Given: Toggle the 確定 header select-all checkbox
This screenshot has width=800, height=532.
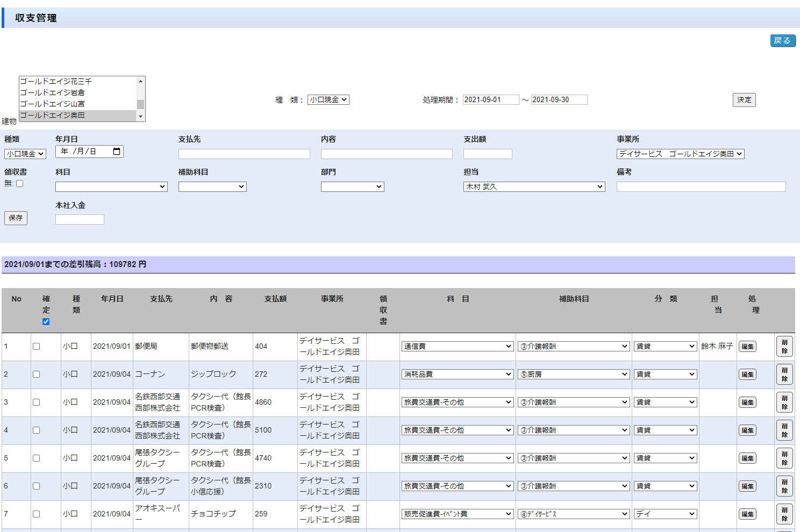Looking at the screenshot, I should coord(46,321).
